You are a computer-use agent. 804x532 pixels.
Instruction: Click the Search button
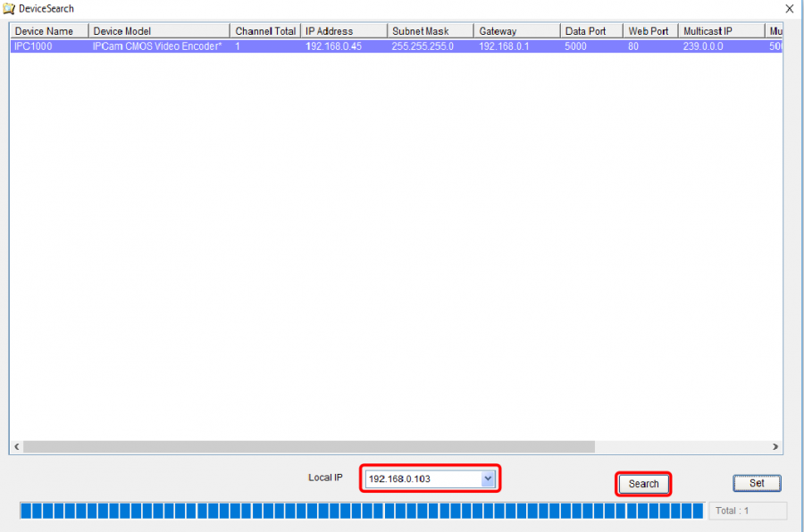pyautogui.click(x=643, y=484)
